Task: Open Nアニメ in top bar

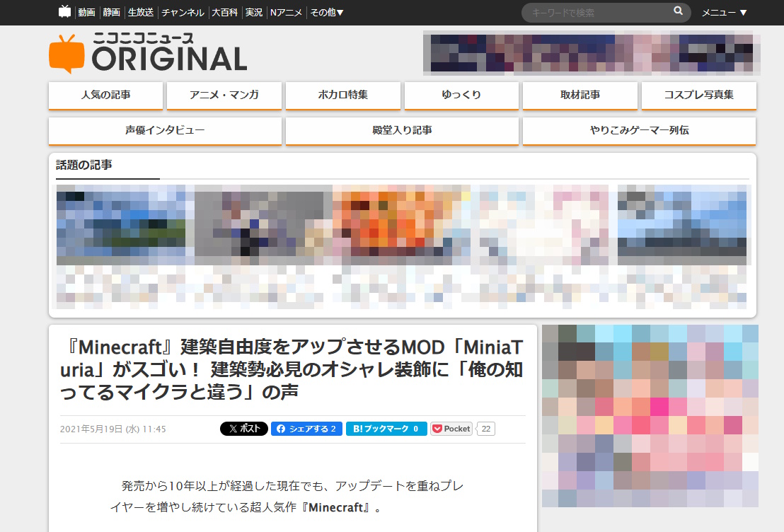Action: [x=286, y=13]
